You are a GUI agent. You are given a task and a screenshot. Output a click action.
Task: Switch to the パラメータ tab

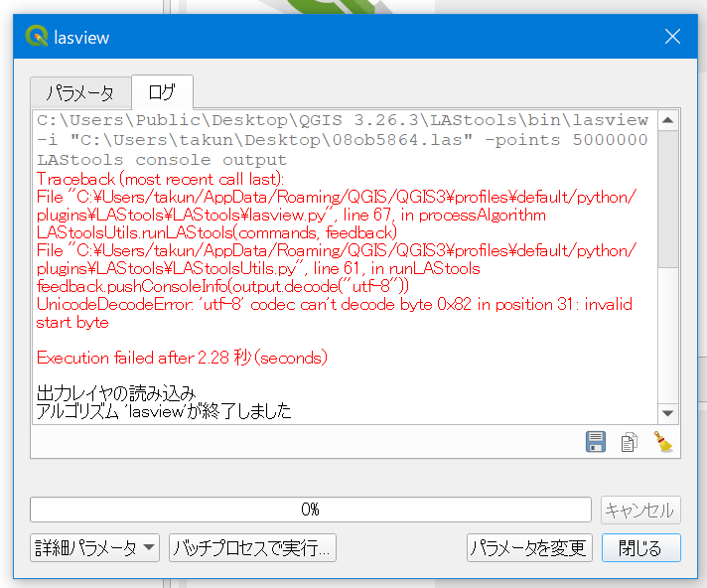[x=80, y=93]
